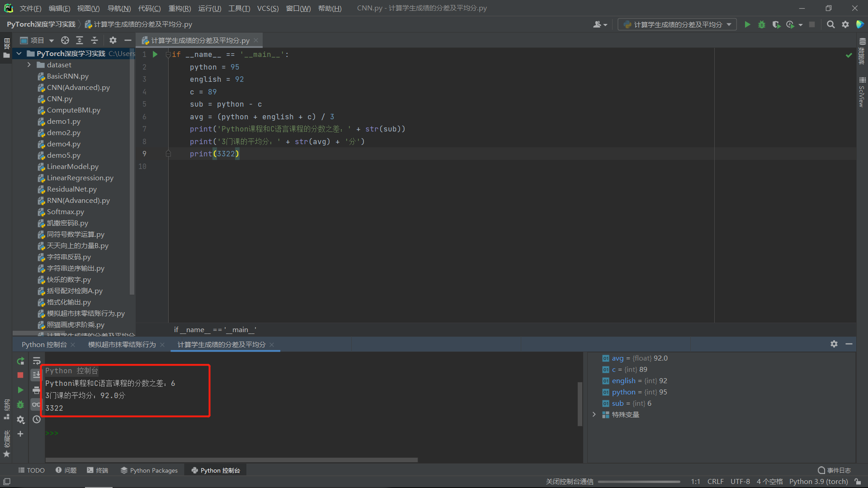Toggle soft-wrap in Python console
Screen dimensions: 868x488
point(37,361)
